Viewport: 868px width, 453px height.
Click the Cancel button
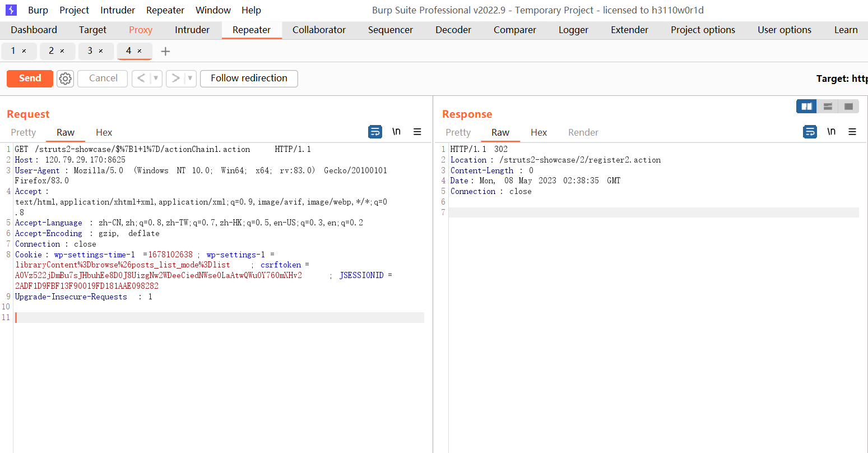tap(103, 78)
